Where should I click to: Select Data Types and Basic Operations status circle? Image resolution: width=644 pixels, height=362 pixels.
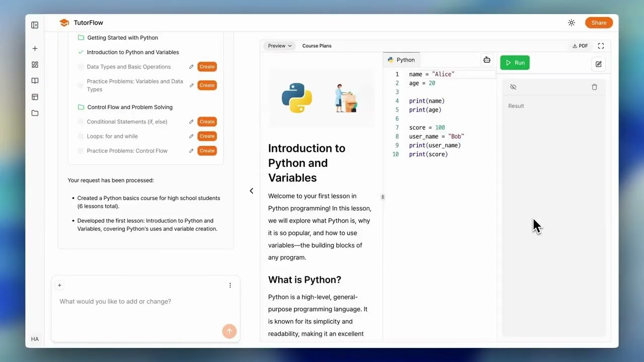(80, 67)
